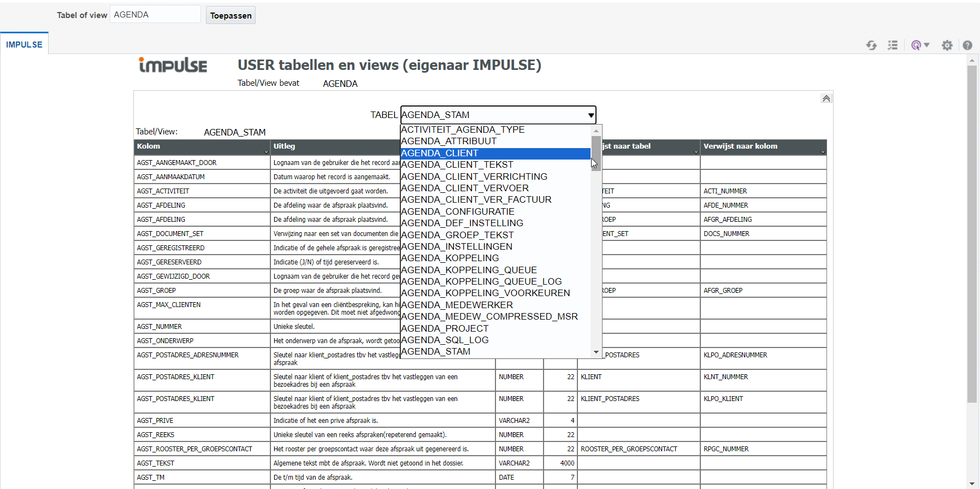980x489 pixels.
Task: Focus the Tabel of view input field
Action: (x=156, y=15)
